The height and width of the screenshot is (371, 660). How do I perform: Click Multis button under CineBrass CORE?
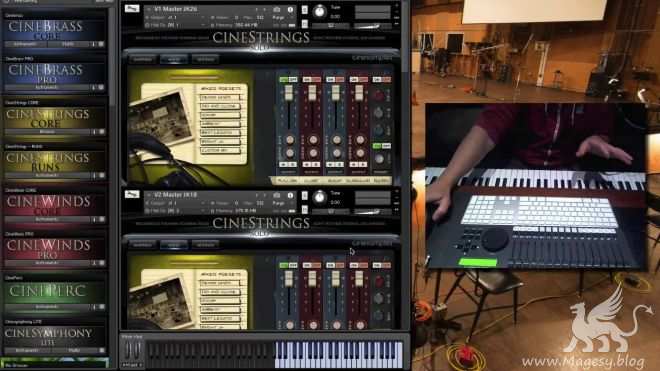pos(69,44)
